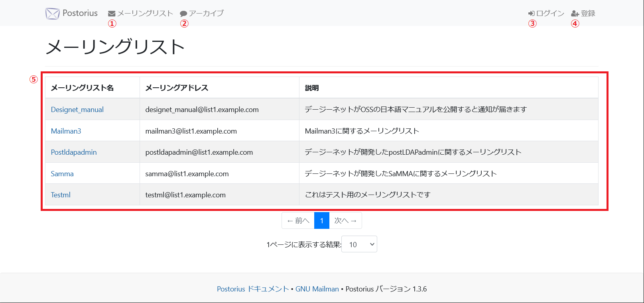Click the Postorius バージョン 1.3.6 footer text
This screenshot has width=644, height=303.
click(386, 289)
